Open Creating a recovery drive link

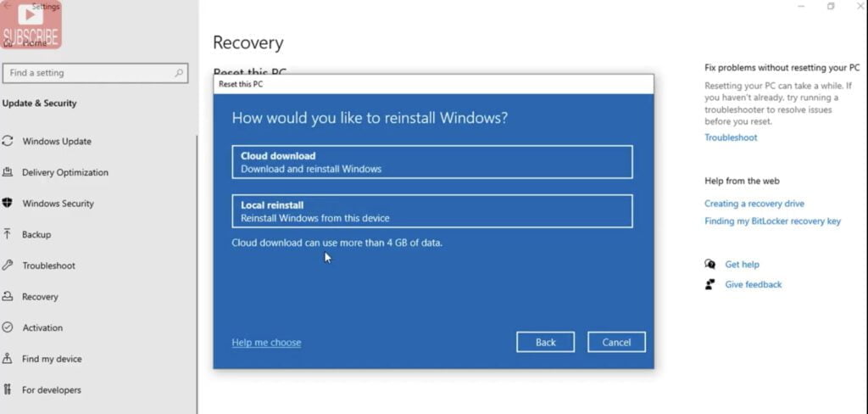tap(754, 204)
